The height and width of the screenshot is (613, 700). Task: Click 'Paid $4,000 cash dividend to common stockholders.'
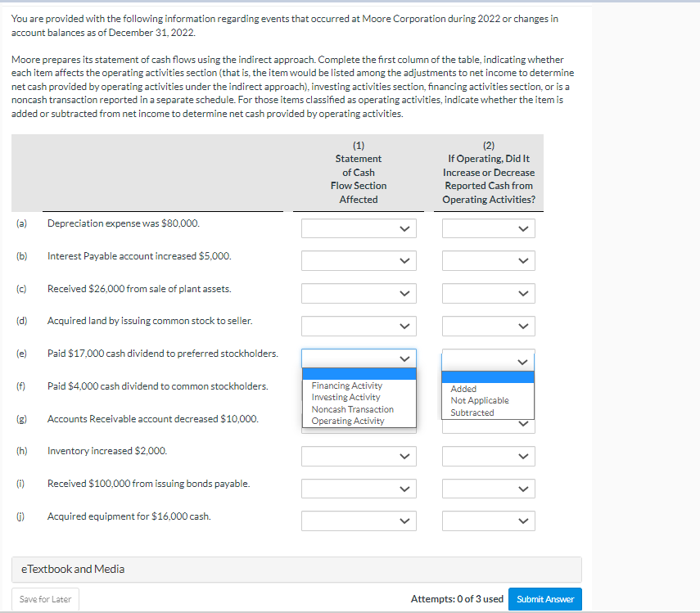[x=157, y=386]
